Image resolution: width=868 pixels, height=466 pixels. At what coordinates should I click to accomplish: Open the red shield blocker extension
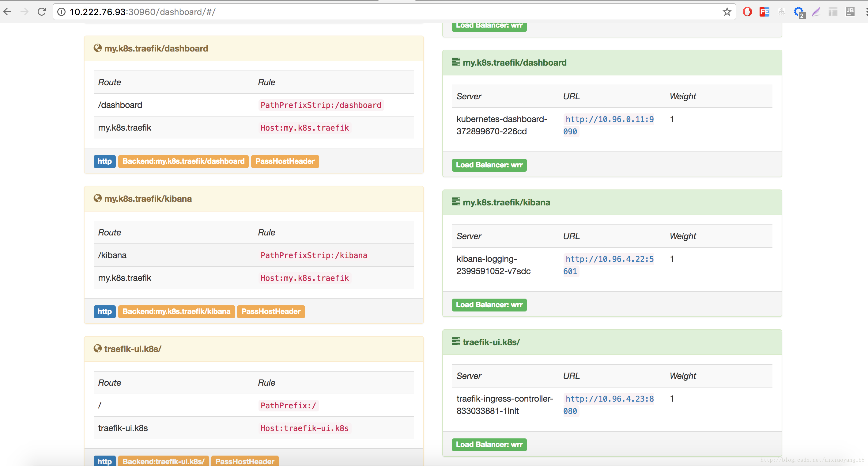pyautogui.click(x=747, y=12)
